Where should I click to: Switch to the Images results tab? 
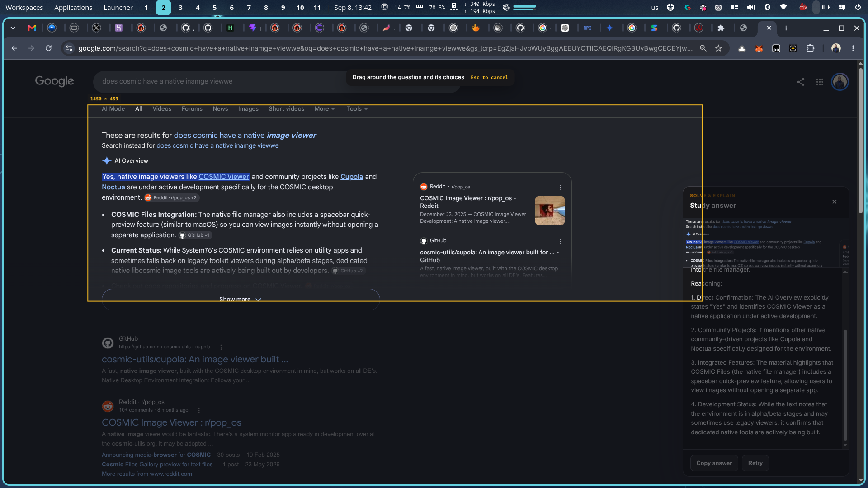coord(248,109)
